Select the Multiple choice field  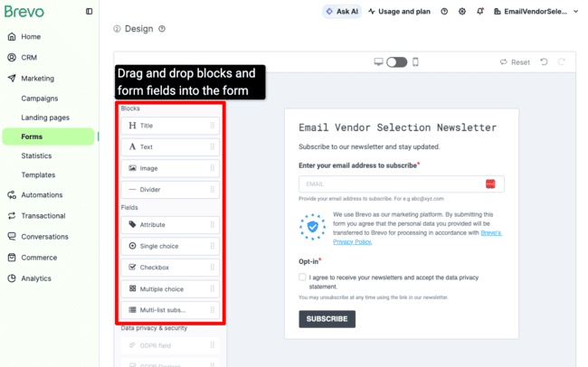click(x=170, y=289)
